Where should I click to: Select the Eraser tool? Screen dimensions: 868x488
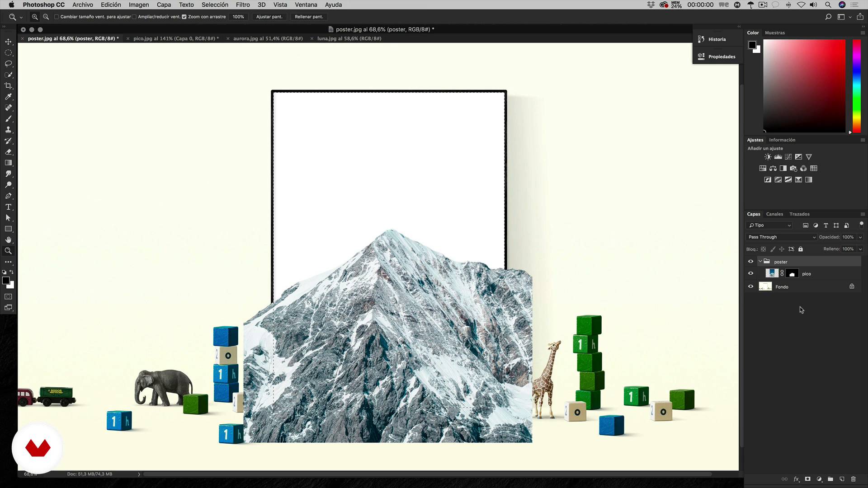pos(8,152)
